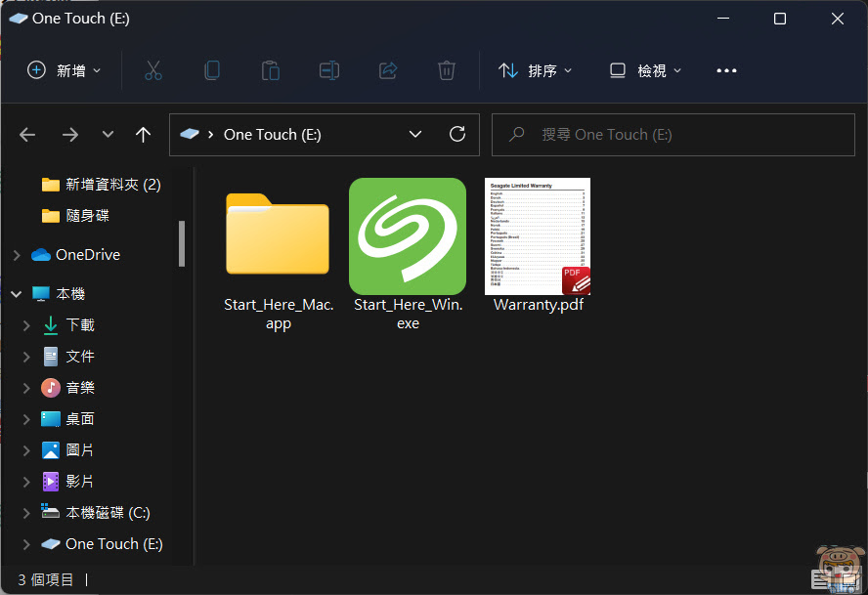868x595 pixels.
Task: Click the Copy icon in toolbar
Action: click(x=212, y=71)
